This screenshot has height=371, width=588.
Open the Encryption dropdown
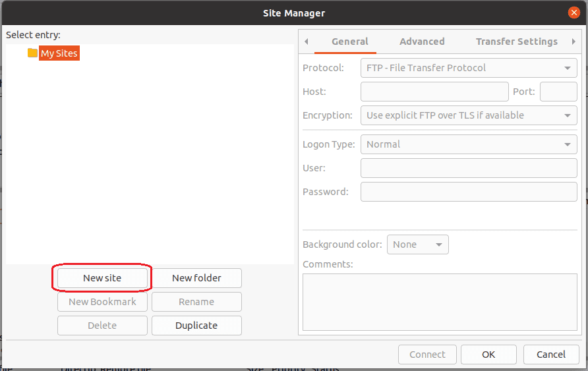click(469, 115)
